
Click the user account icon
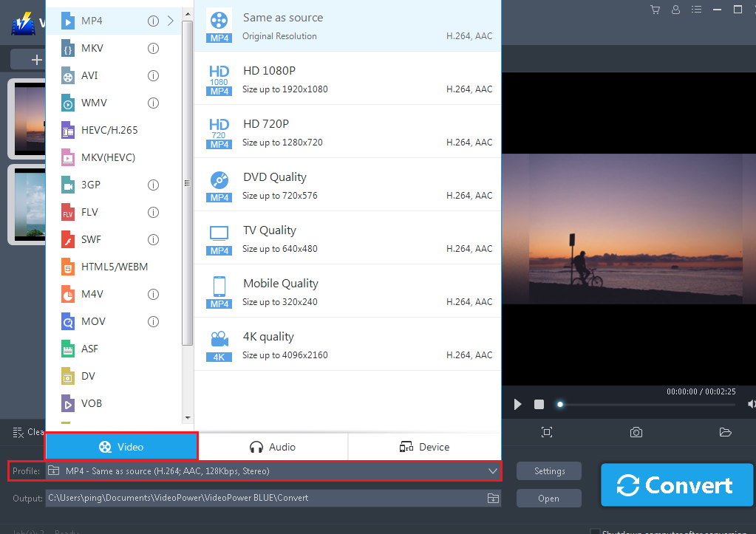pyautogui.click(x=673, y=10)
